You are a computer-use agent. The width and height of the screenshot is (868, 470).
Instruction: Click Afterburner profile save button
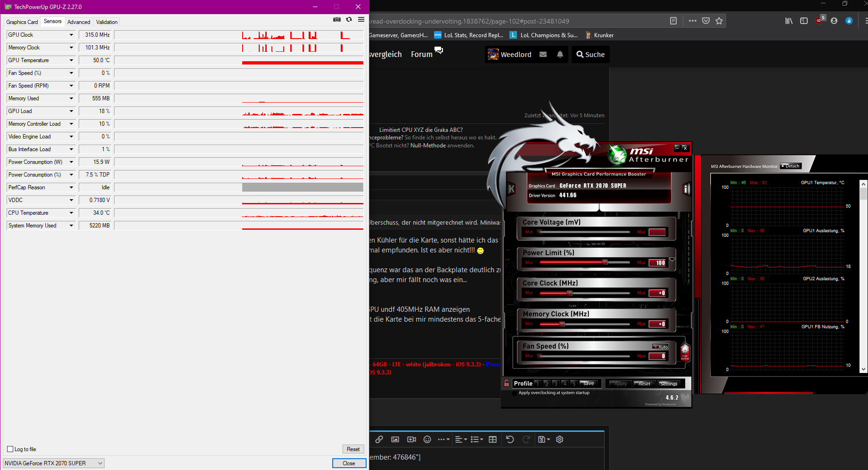tap(589, 383)
